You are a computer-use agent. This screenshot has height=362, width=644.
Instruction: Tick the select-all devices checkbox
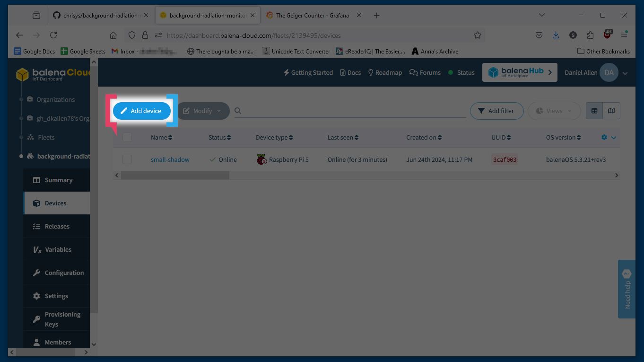[127, 137]
